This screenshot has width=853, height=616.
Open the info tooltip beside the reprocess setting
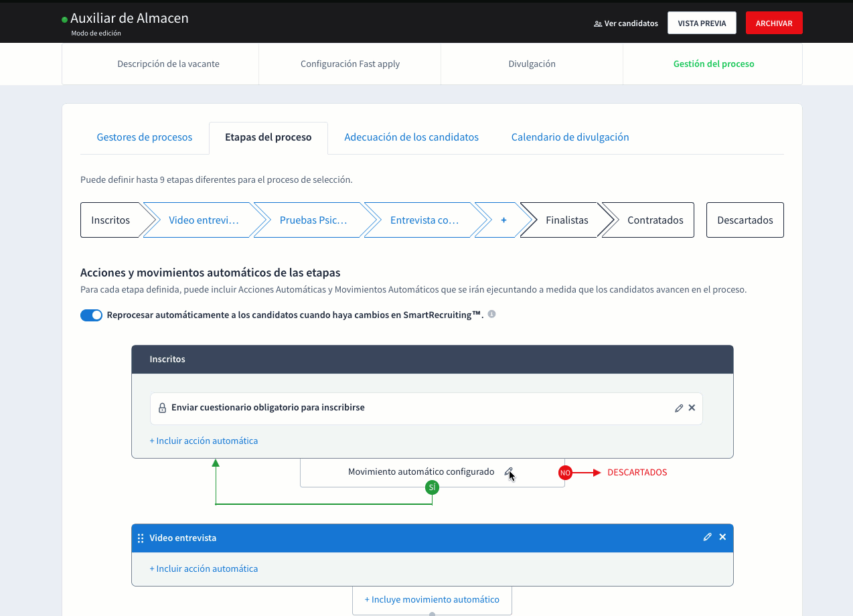[491, 313]
